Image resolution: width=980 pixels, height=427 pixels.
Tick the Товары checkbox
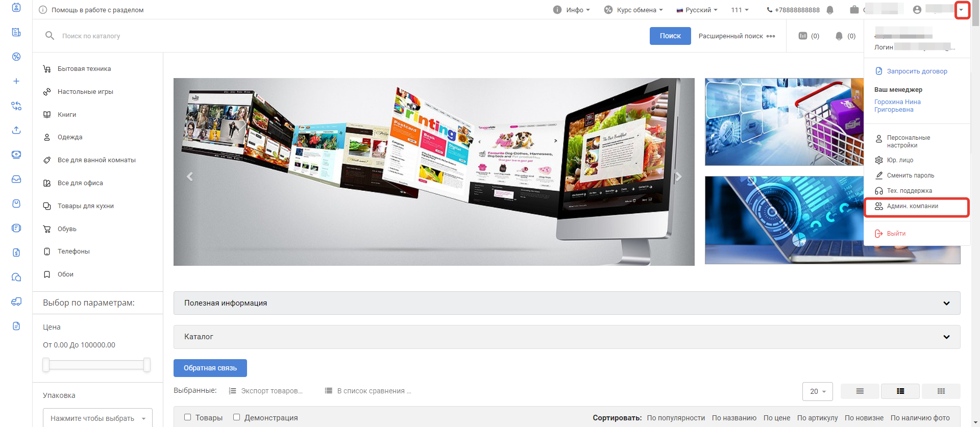(x=187, y=417)
